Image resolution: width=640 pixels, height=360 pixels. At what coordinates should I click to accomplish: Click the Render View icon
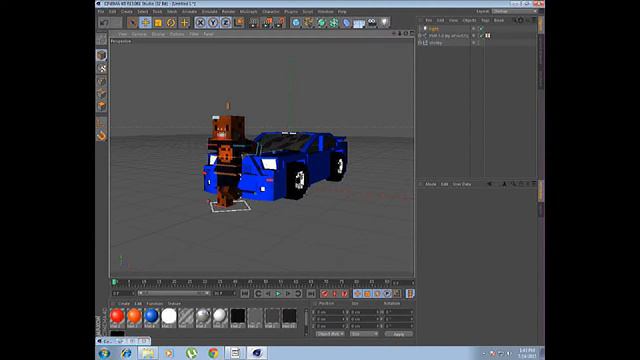pyautogui.click(x=253, y=23)
